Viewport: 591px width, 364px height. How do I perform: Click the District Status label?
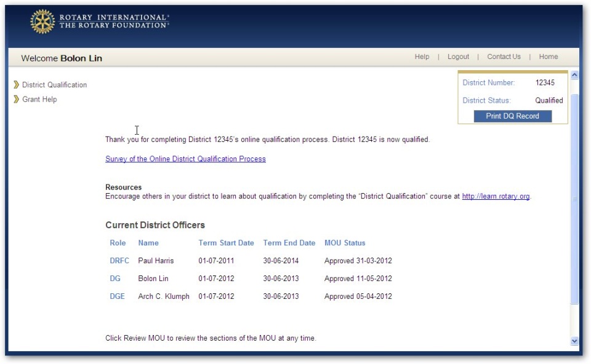click(x=486, y=100)
